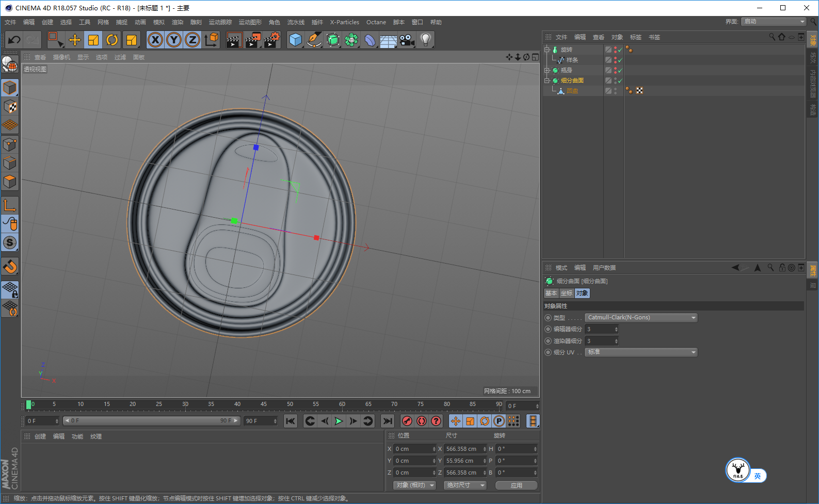Open the spline Pen tool
Viewport: 819px width, 504px height.
point(314,40)
